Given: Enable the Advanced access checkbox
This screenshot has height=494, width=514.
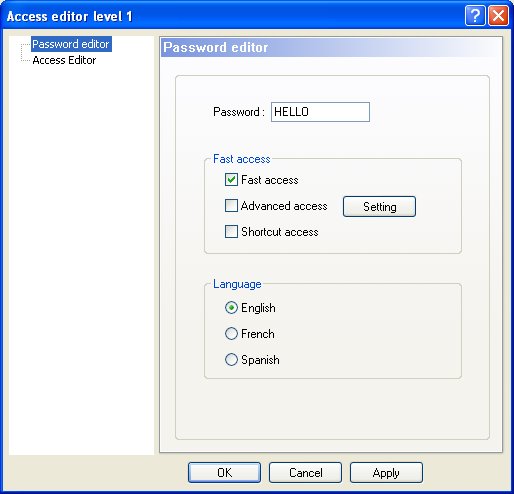Looking at the screenshot, I should coord(231,206).
